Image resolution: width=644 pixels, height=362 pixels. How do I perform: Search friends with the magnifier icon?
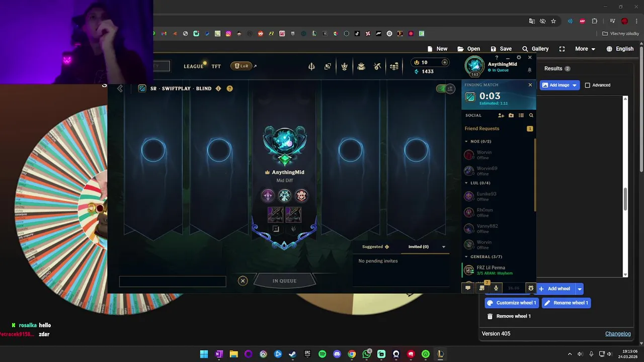[x=531, y=115]
